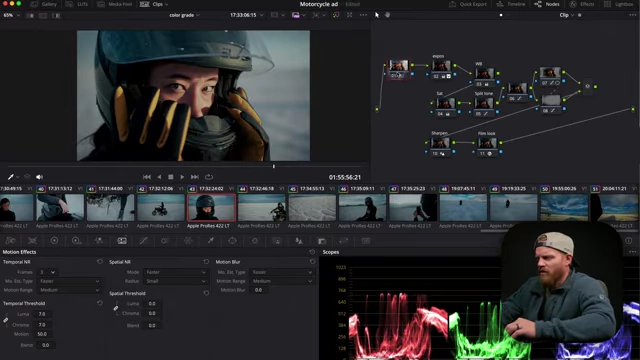Click the Temporal Threshold Motion value field
The width and height of the screenshot is (640, 360).
click(42, 334)
